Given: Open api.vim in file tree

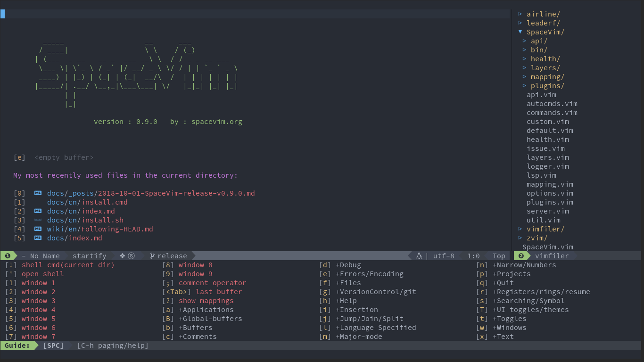Looking at the screenshot, I should [541, 95].
